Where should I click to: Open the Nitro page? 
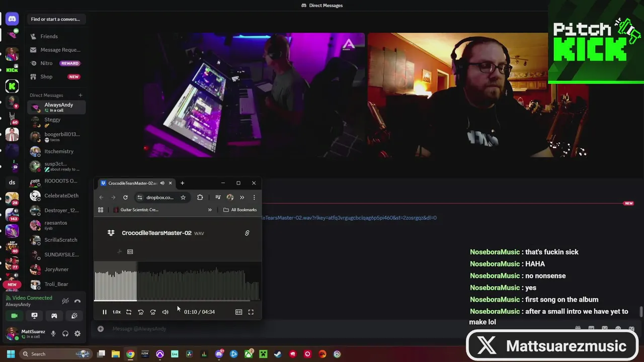(55, 63)
